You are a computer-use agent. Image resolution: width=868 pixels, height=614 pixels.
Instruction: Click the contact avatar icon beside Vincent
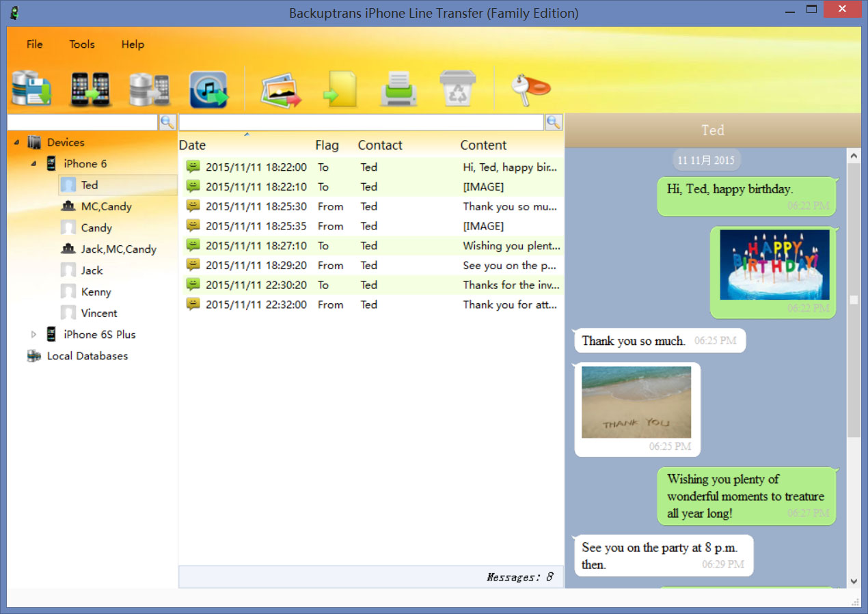tap(68, 313)
